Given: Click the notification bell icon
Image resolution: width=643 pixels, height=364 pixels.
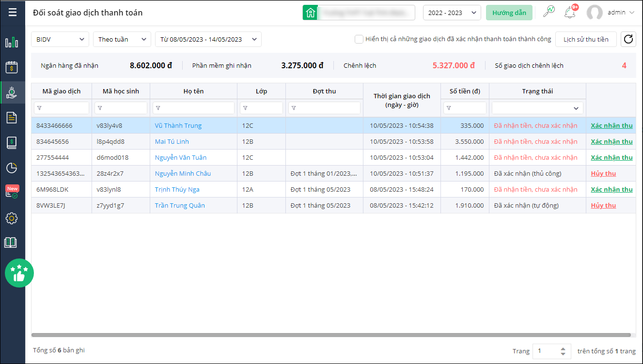Looking at the screenshot, I should click(570, 13).
